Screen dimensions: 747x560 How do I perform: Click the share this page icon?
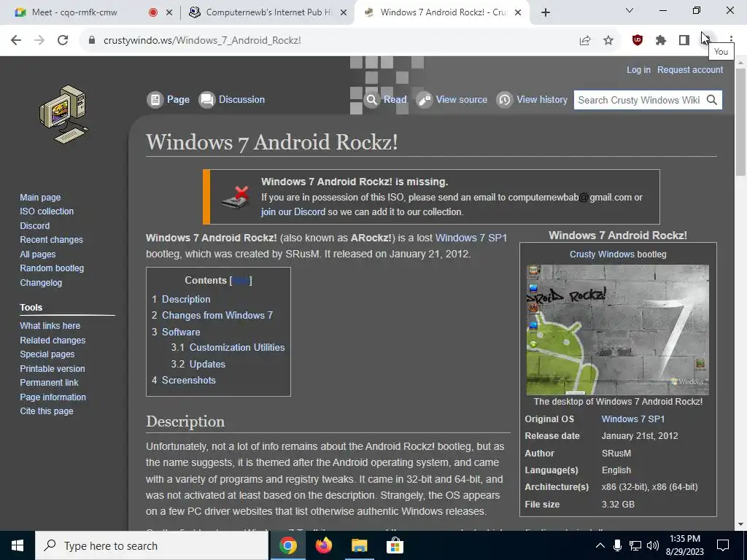pos(585,41)
